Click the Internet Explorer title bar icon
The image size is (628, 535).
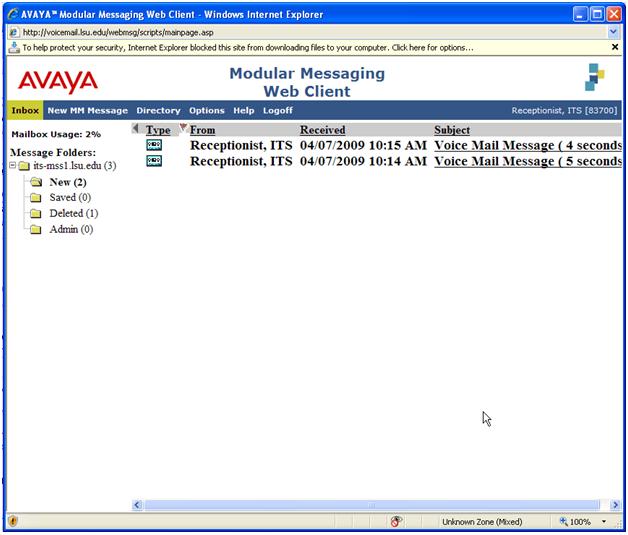click(13, 14)
